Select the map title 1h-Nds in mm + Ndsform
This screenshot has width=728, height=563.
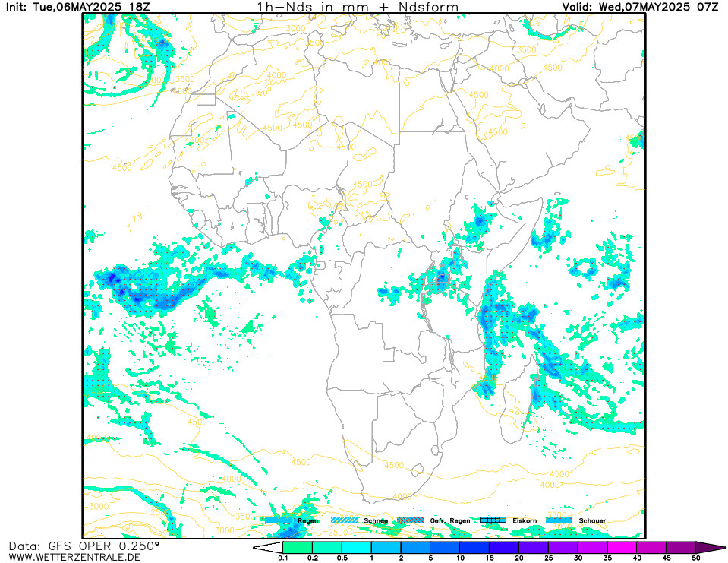pos(358,7)
